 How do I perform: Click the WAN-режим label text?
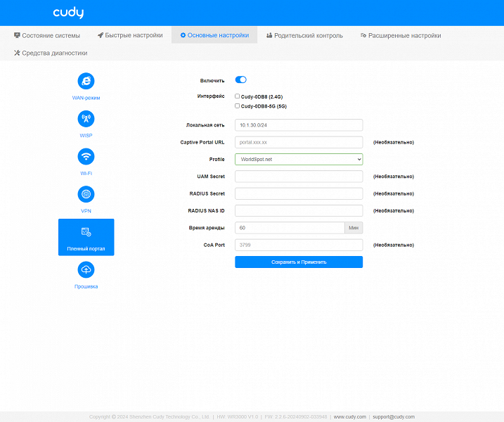(86, 98)
